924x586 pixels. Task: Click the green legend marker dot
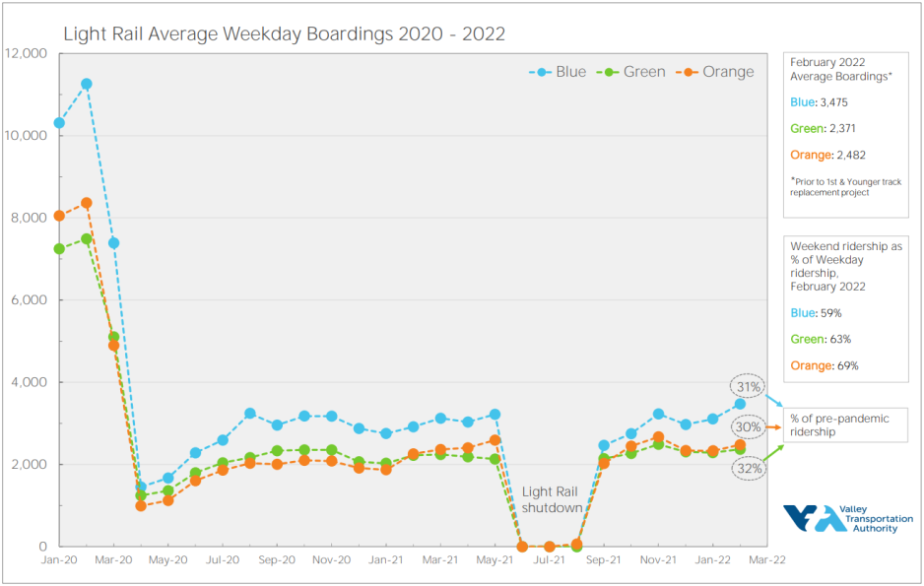pyautogui.click(x=608, y=73)
